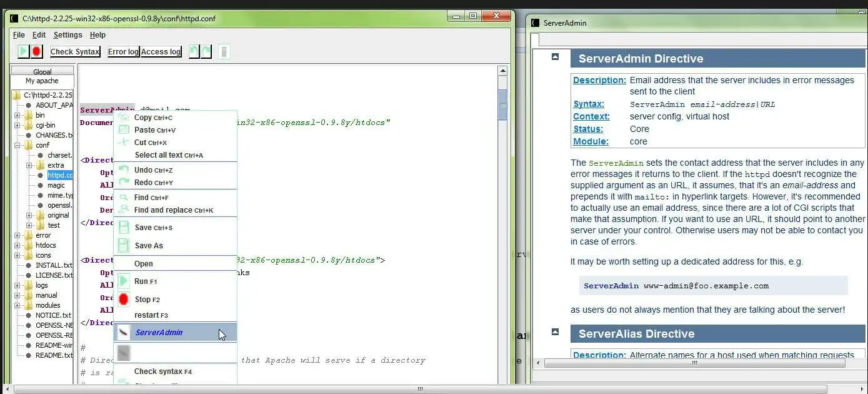Follow the Context link in documentation
Image resolution: width=868 pixels, height=394 pixels.
coord(591,116)
